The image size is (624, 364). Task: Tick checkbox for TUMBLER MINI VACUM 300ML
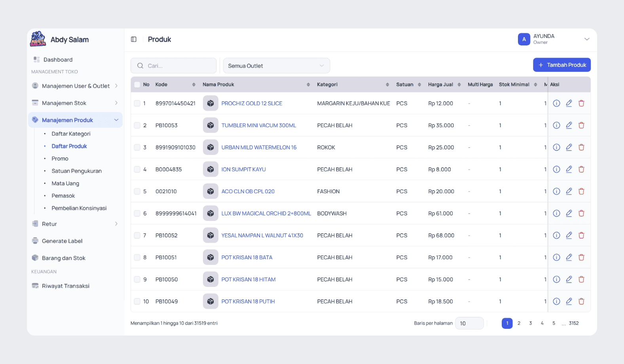click(137, 125)
